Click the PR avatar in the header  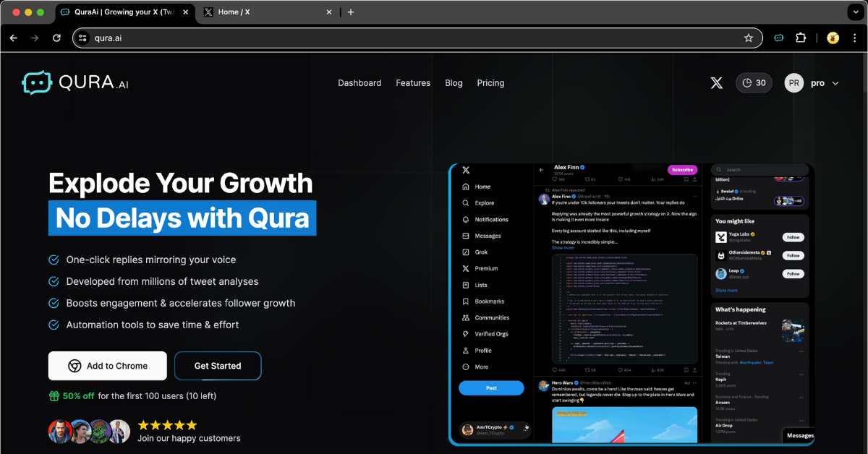click(794, 83)
